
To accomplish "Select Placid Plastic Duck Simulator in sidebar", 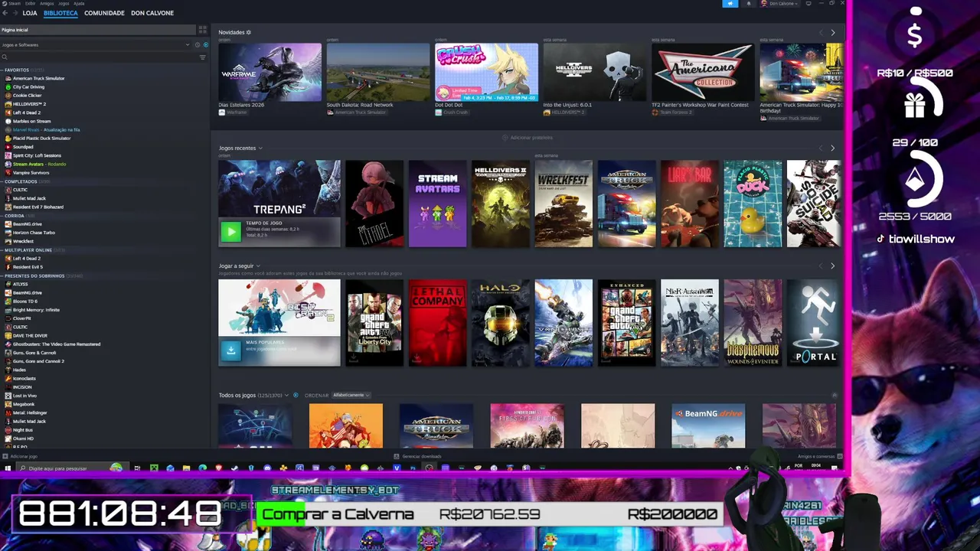I will [41, 139].
